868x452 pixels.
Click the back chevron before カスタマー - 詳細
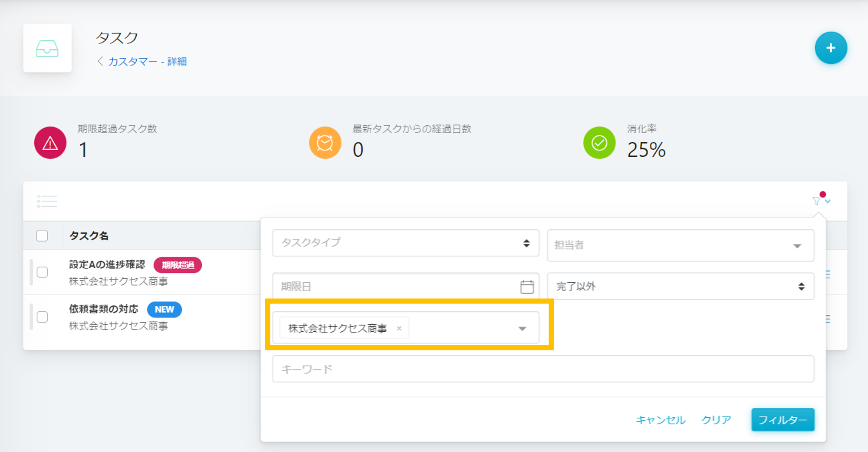coord(100,61)
